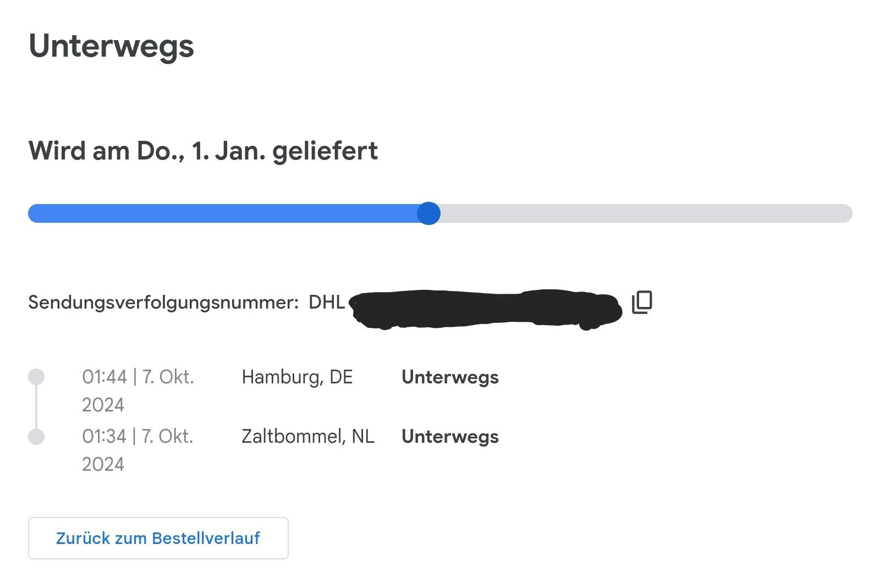This screenshot has width=880, height=588.
Task: Select the Hamburg timeline dot
Action: (36, 377)
